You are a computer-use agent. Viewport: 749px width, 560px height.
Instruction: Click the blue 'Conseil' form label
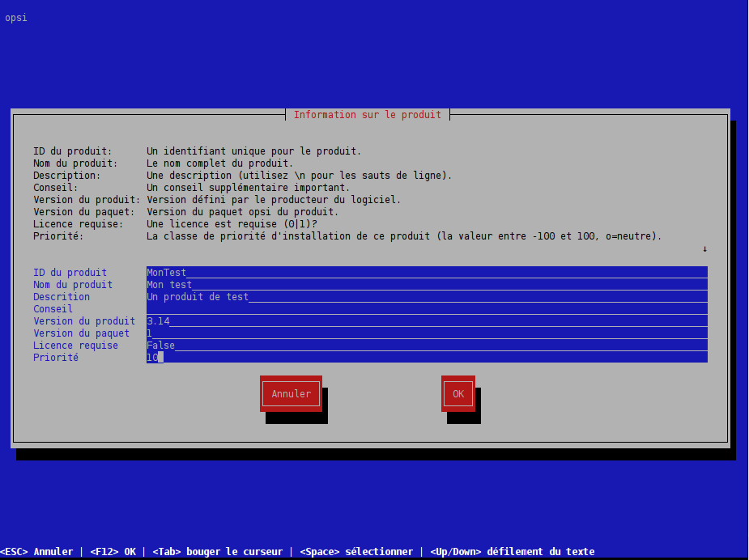[53, 309]
